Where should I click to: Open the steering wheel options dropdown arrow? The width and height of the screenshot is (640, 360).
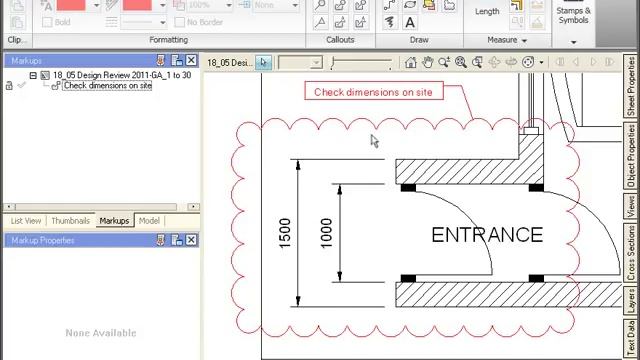(x=542, y=62)
